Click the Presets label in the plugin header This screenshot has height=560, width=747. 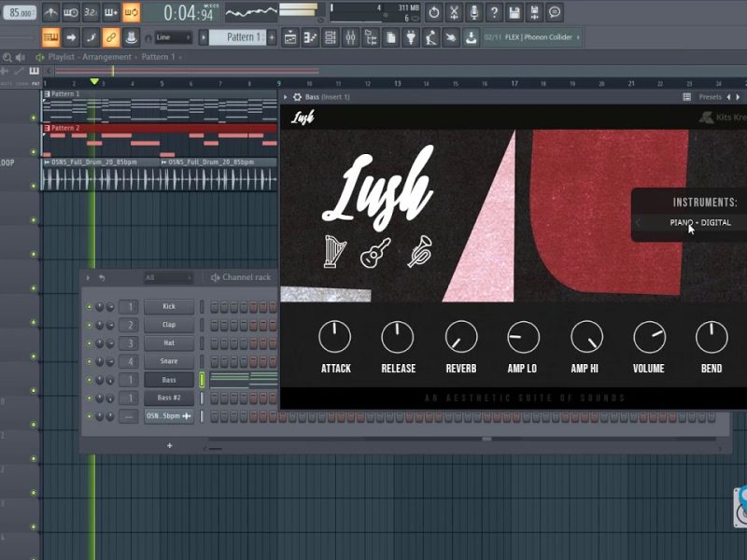tap(710, 97)
